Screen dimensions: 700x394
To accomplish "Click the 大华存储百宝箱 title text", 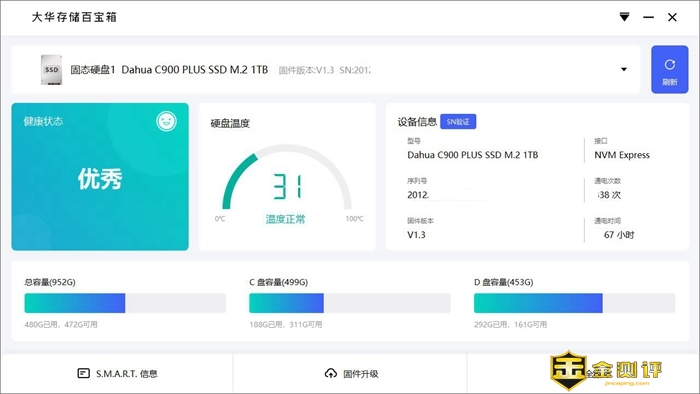I will click(74, 17).
